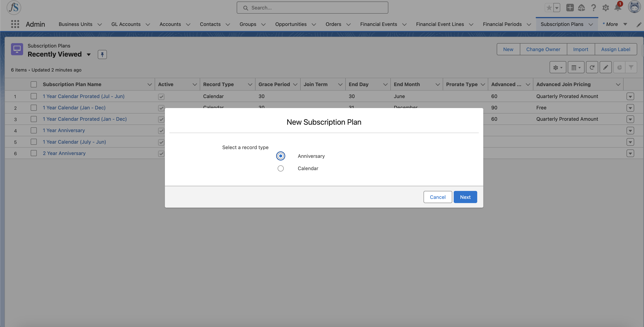Click the Assign Label button

[x=616, y=49]
